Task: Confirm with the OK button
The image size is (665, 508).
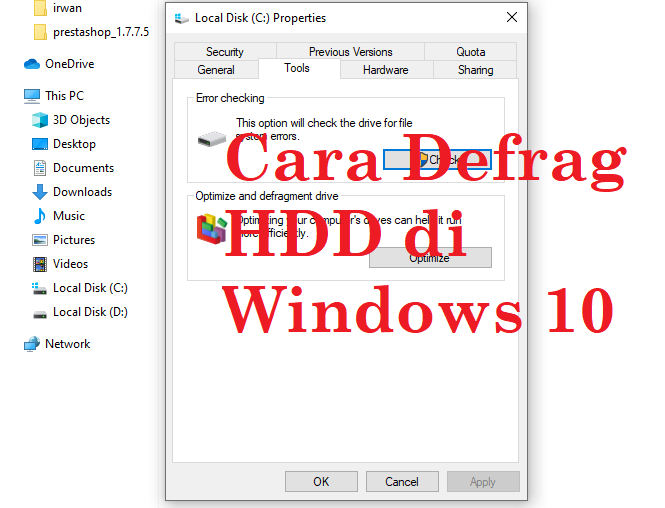Action: point(321,482)
